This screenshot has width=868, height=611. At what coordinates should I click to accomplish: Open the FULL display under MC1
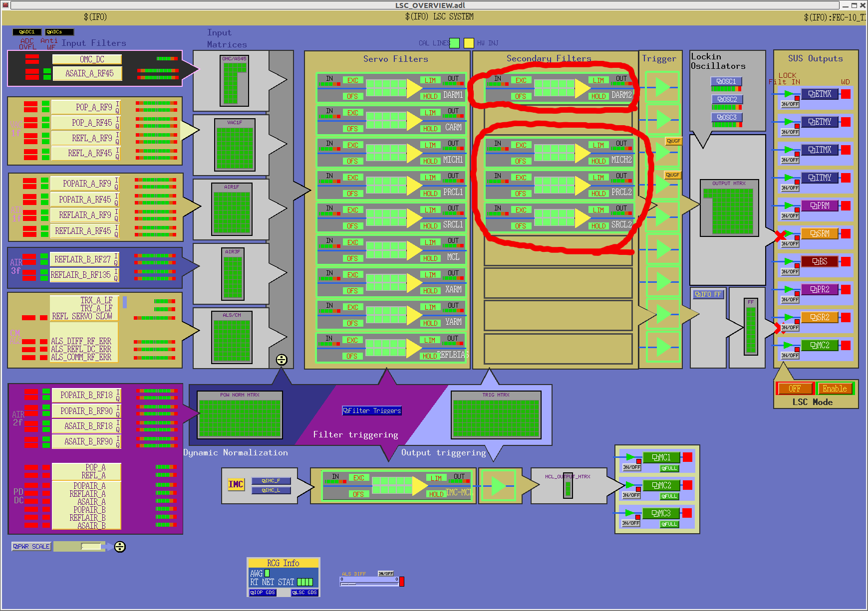click(669, 468)
